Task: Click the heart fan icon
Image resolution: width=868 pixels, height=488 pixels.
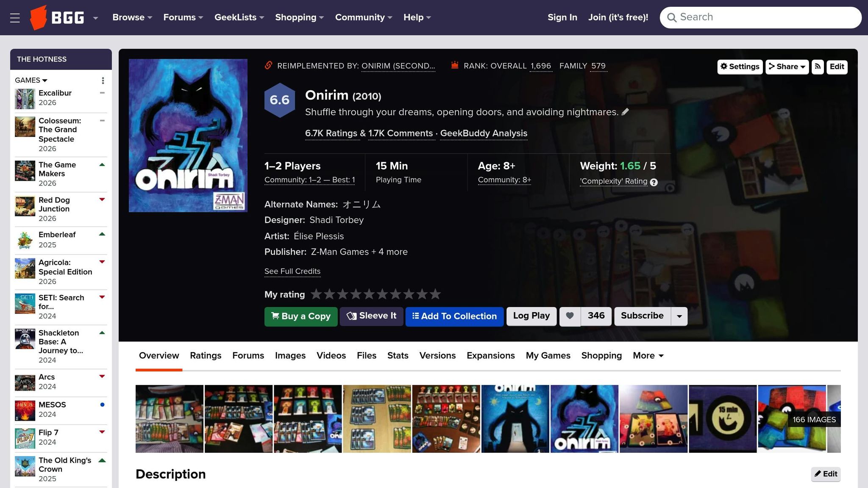Action: pyautogui.click(x=570, y=316)
